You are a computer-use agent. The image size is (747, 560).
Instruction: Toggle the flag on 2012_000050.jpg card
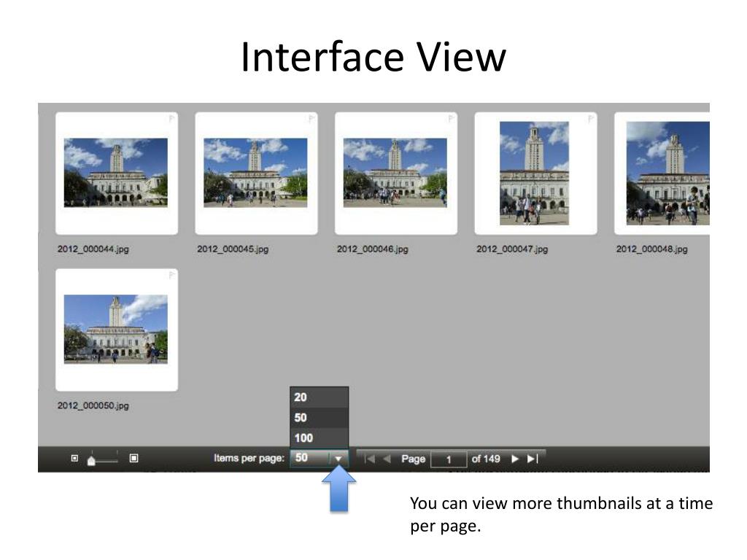click(x=172, y=275)
